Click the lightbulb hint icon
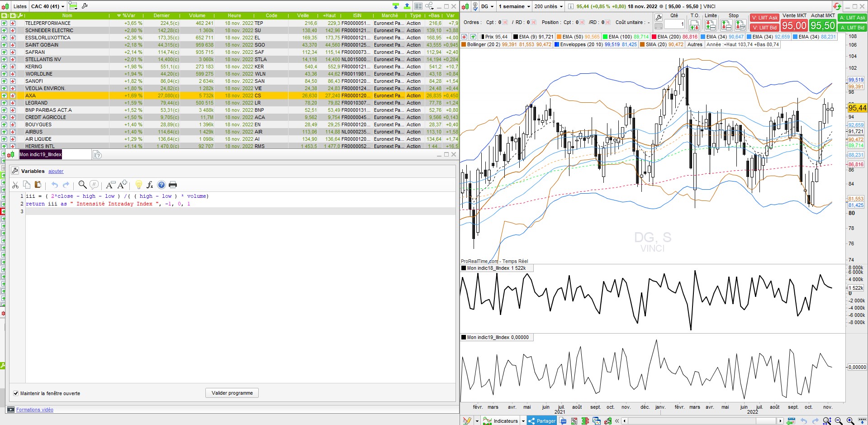 139,185
